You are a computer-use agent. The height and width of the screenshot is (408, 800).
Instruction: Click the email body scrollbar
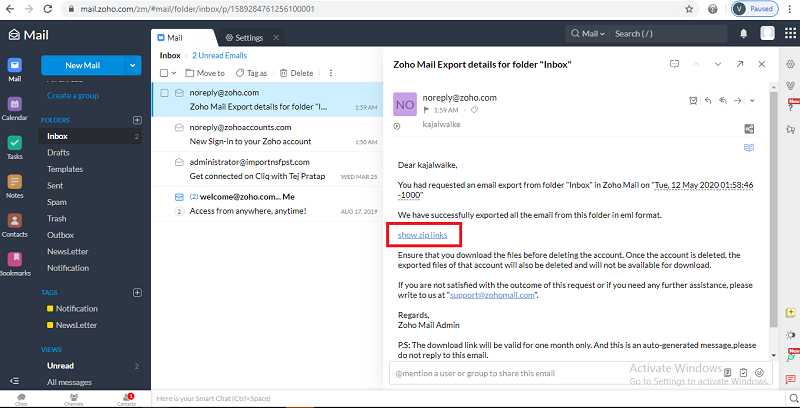pos(774,210)
